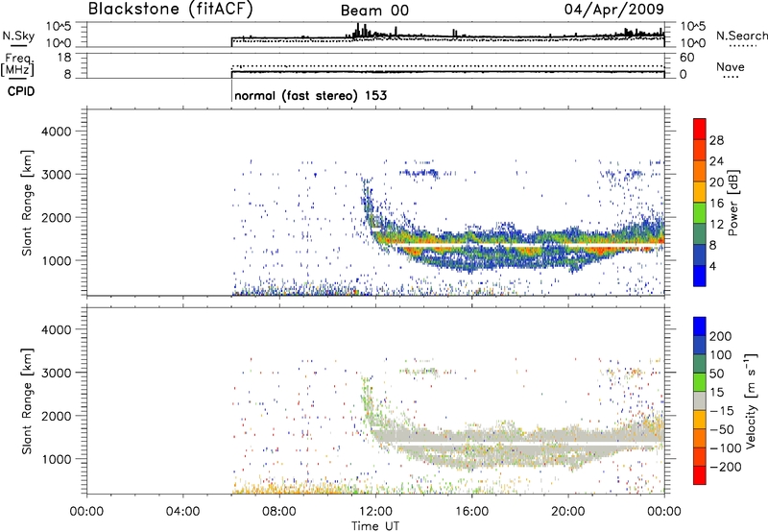Click the noise spike cluster near 11:30 UT
This screenshot has width=768, height=532.
coord(362,31)
